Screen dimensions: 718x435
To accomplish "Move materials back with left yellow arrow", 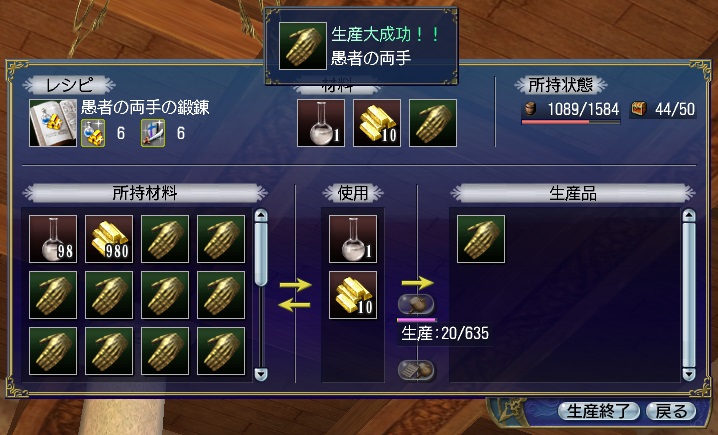I will pyautogui.click(x=294, y=304).
